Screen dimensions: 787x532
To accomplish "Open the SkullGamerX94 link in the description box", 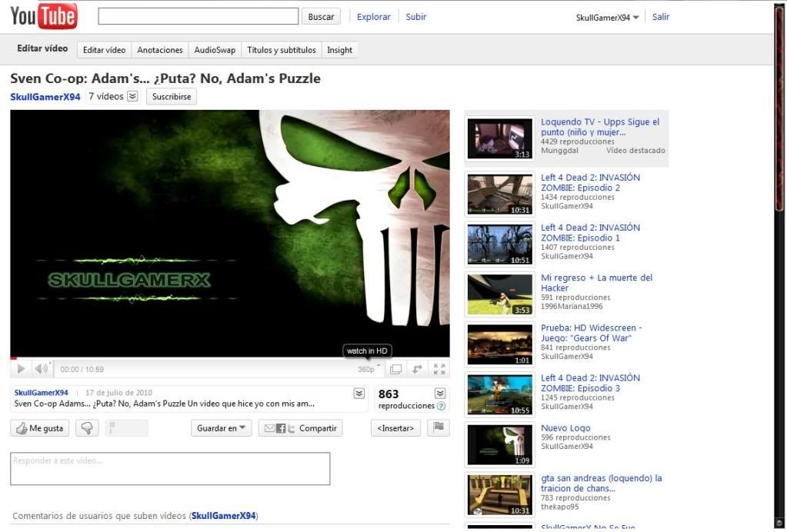I will [41, 393].
